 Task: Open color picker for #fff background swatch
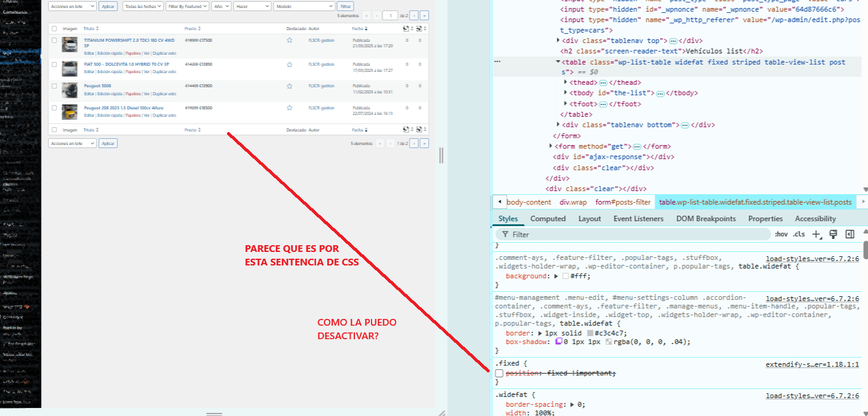coord(566,277)
